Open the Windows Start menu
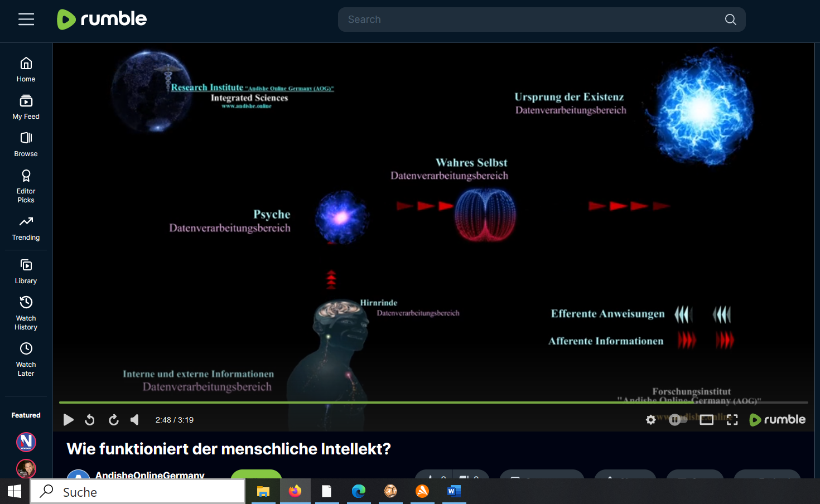Viewport: 820px width, 504px height. (x=15, y=491)
